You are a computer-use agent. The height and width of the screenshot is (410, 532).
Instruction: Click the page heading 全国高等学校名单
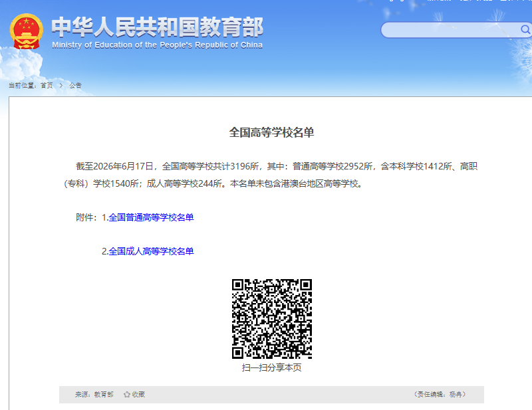point(271,132)
